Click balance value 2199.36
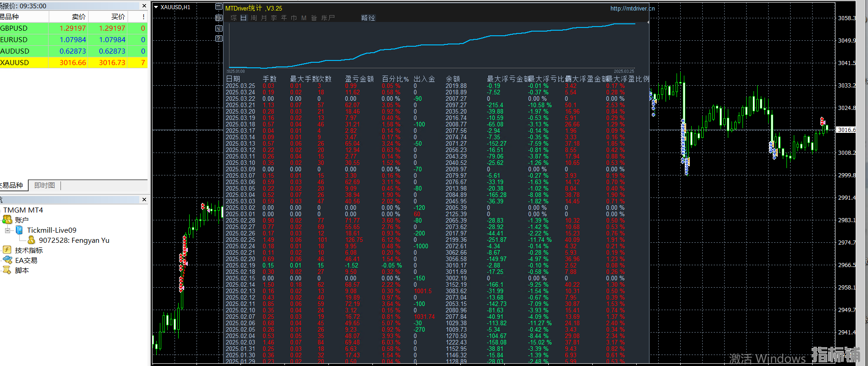 [456, 240]
